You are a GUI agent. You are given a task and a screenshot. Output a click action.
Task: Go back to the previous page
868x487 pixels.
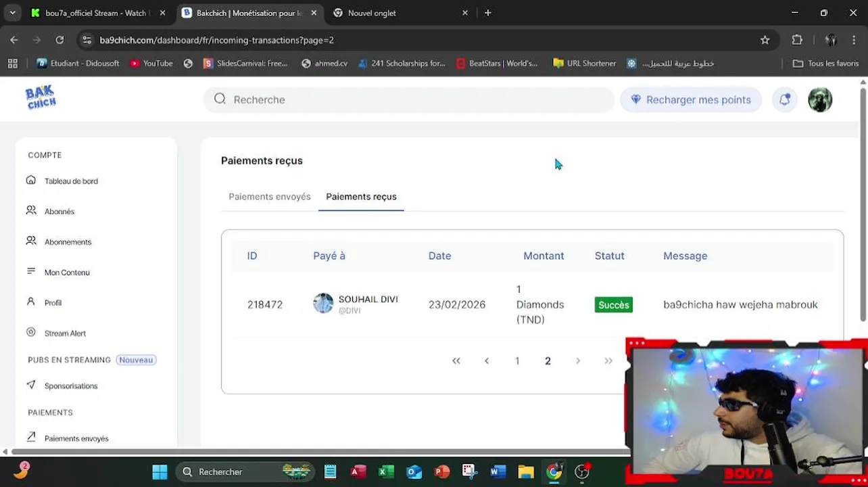point(14,40)
